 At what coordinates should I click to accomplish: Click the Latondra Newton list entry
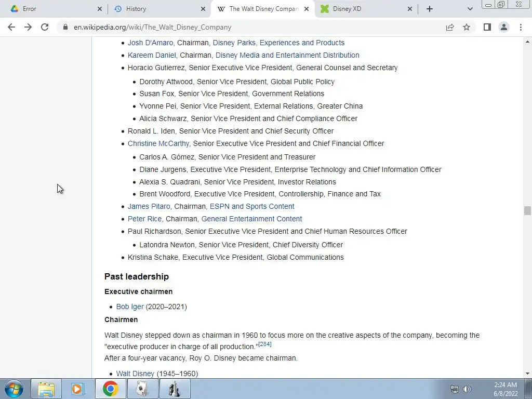(241, 245)
